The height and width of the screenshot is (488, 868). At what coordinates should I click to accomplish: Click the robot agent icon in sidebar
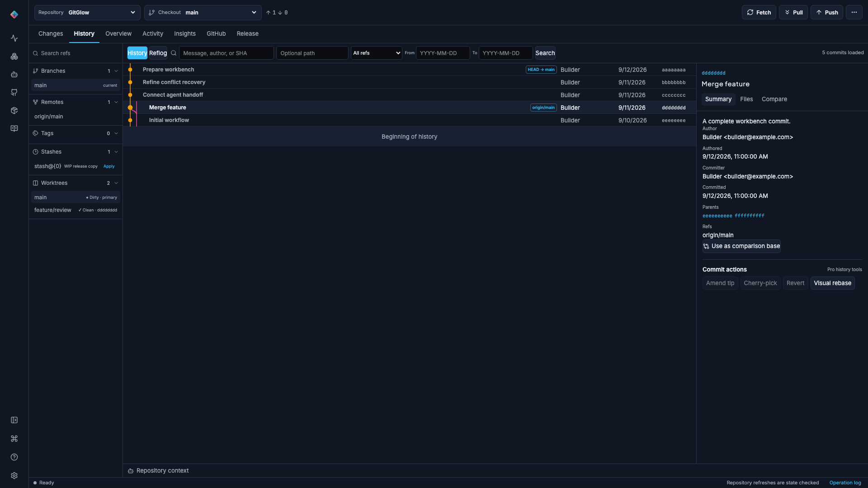pyautogui.click(x=14, y=75)
